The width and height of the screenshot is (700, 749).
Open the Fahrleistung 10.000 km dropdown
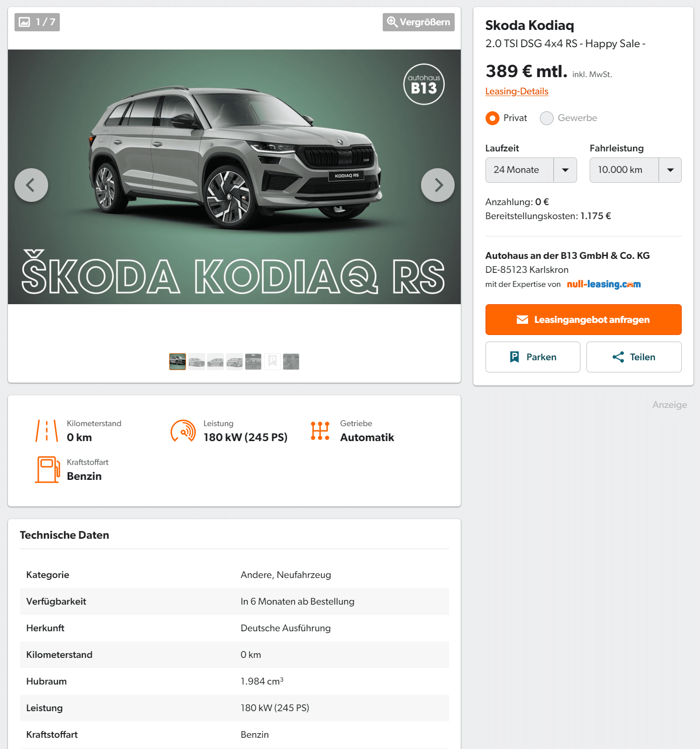coord(635,170)
